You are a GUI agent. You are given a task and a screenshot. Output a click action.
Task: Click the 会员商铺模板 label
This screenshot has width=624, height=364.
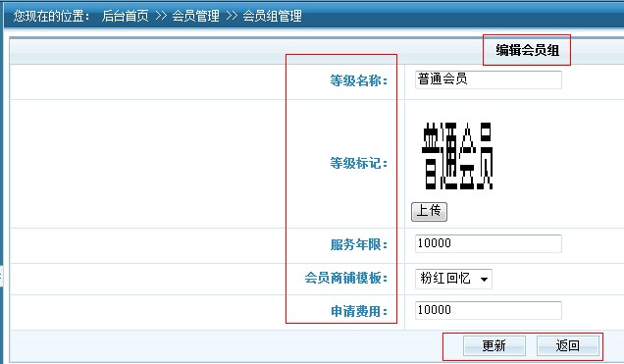pyautogui.click(x=345, y=278)
